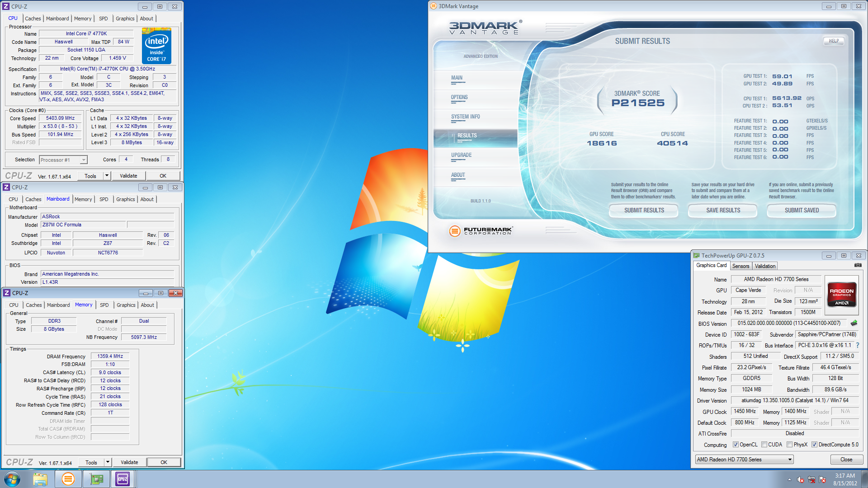Image resolution: width=868 pixels, height=488 pixels.
Task: Click the GPU Clock value 1450 MHz in GPU-Z
Action: pyautogui.click(x=745, y=412)
